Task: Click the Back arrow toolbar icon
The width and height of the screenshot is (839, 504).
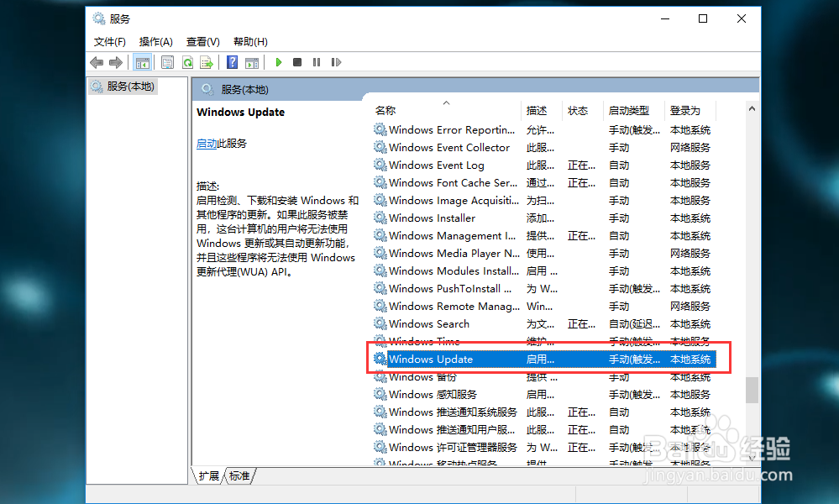Action: (97, 63)
